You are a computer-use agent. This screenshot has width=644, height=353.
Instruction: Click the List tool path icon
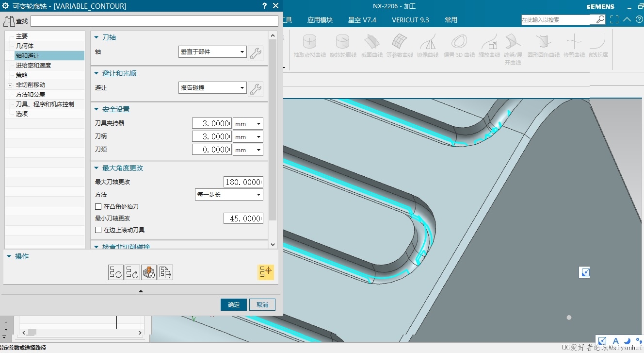pos(165,272)
